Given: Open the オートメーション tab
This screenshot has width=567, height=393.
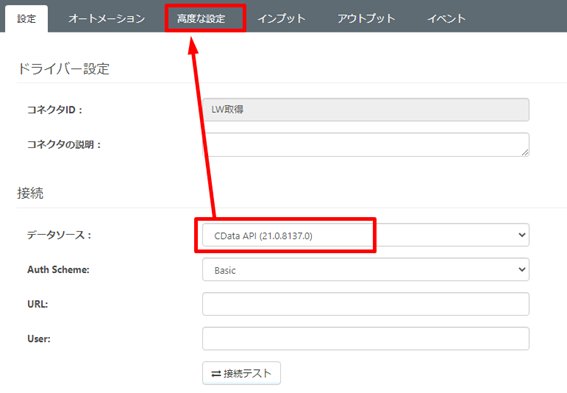Looking at the screenshot, I should tap(107, 19).
